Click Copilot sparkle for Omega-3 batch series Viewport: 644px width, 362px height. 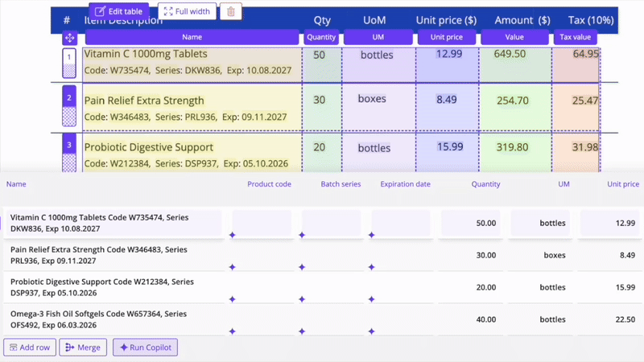302,331
